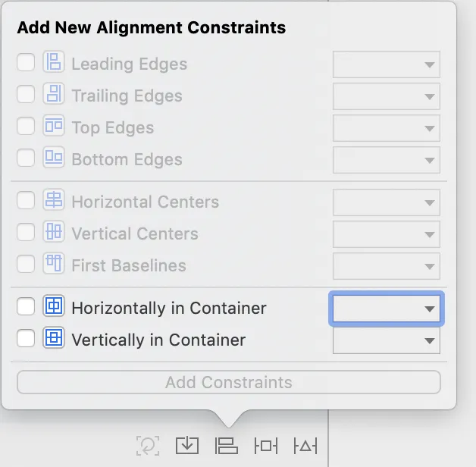Open the Resolve Auto Layout Issues icon
This screenshot has width=476, height=467.
(x=305, y=445)
